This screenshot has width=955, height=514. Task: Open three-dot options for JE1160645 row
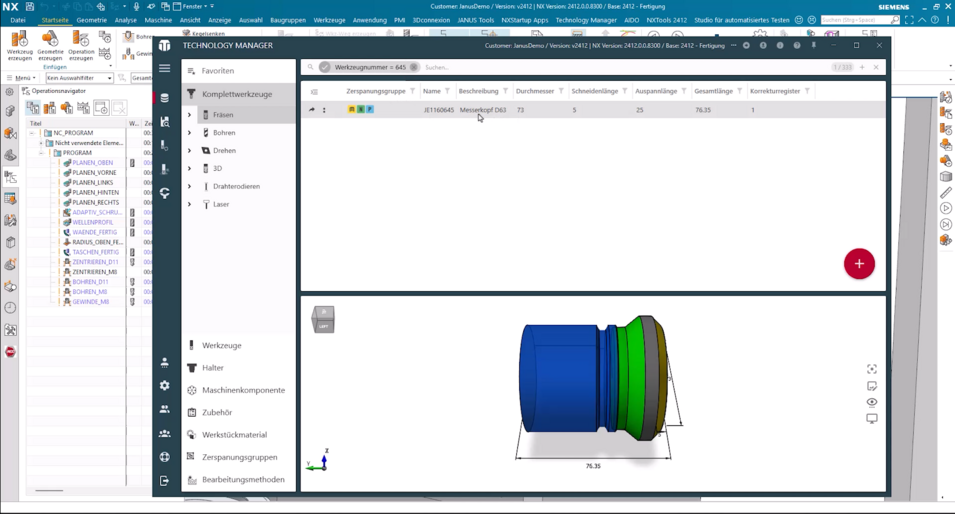coord(324,110)
